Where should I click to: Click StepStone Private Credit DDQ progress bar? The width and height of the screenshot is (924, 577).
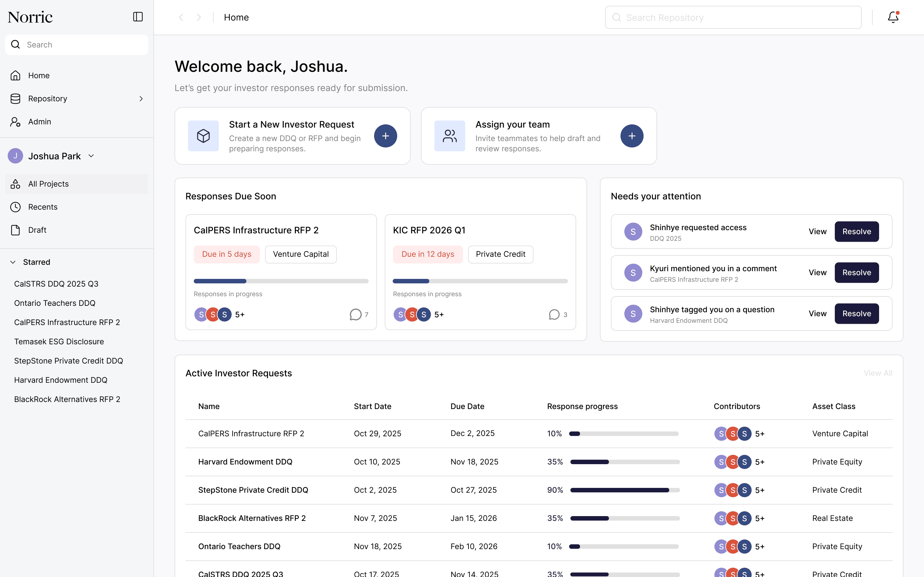click(625, 490)
